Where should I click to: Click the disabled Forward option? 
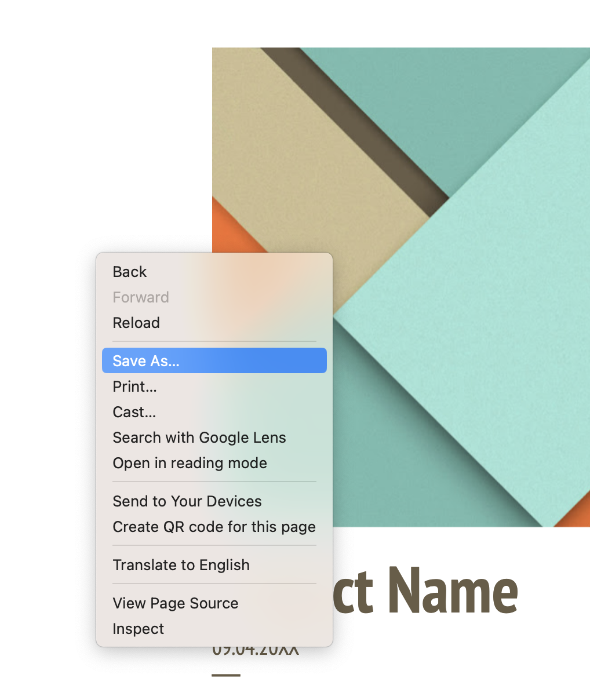click(140, 297)
